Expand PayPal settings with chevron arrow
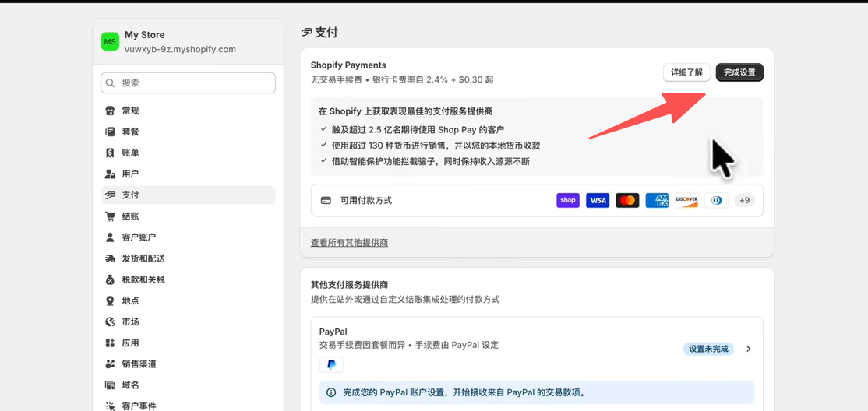The height and width of the screenshot is (411, 868). (749, 349)
